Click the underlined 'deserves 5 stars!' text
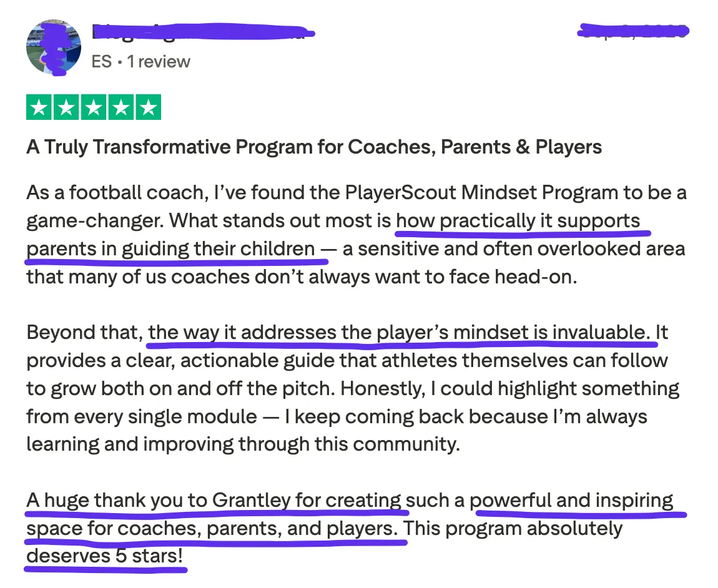Viewport: 718px width, 588px height. coord(106,556)
